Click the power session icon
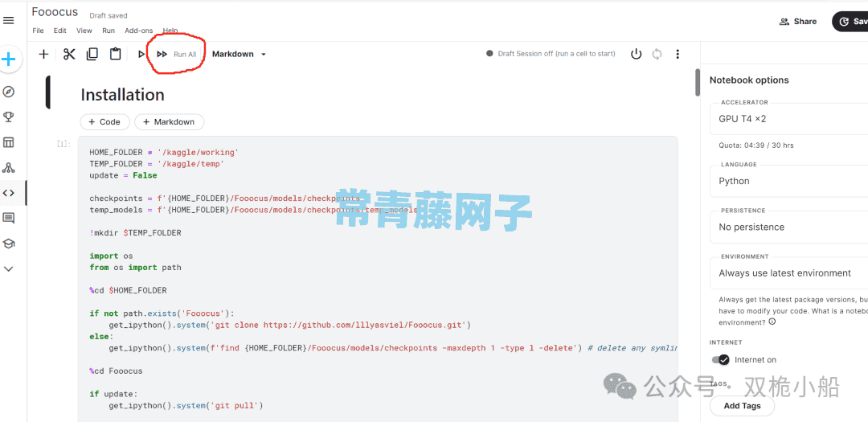Viewport: 868px width, 422px height. tap(637, 54)
